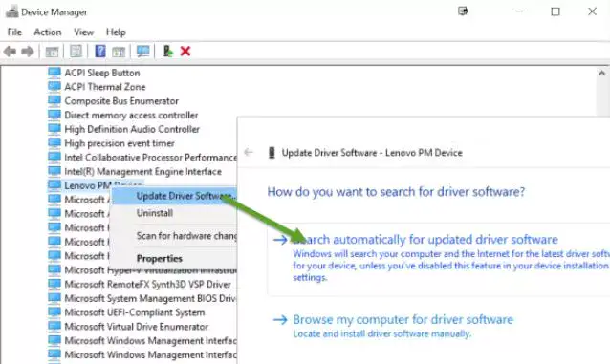
Task: Click the Microsoft Virtual Drive Enumerator icon
Action: [x=54, y=327]
